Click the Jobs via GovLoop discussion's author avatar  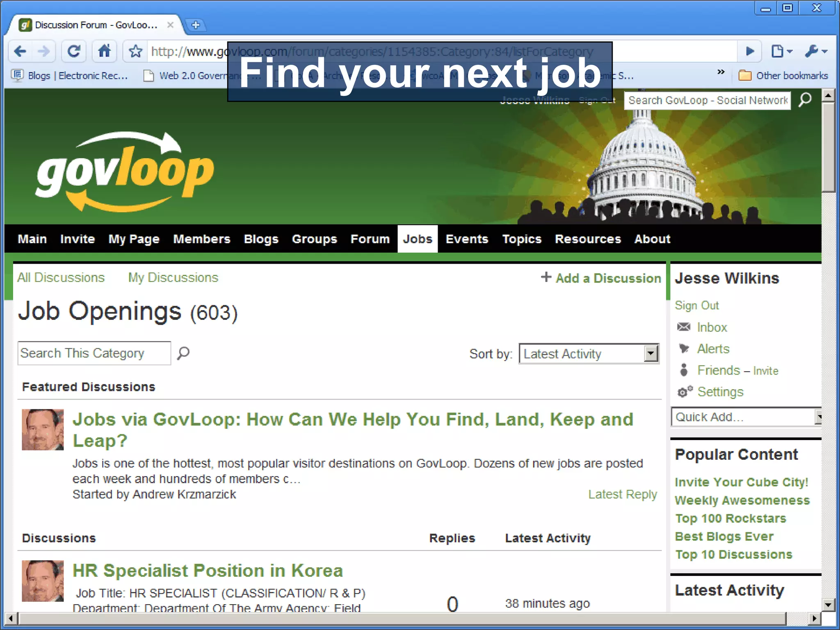pos(43,429)
